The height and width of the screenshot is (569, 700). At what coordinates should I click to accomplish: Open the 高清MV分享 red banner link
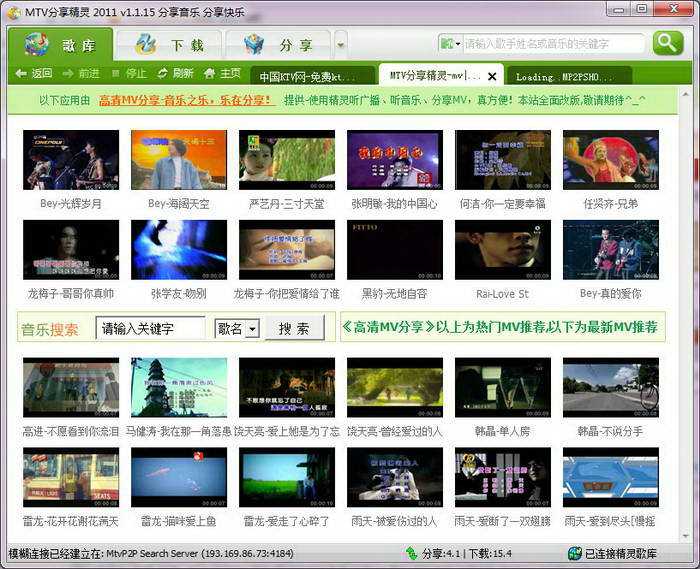click(x=186, y=100)
